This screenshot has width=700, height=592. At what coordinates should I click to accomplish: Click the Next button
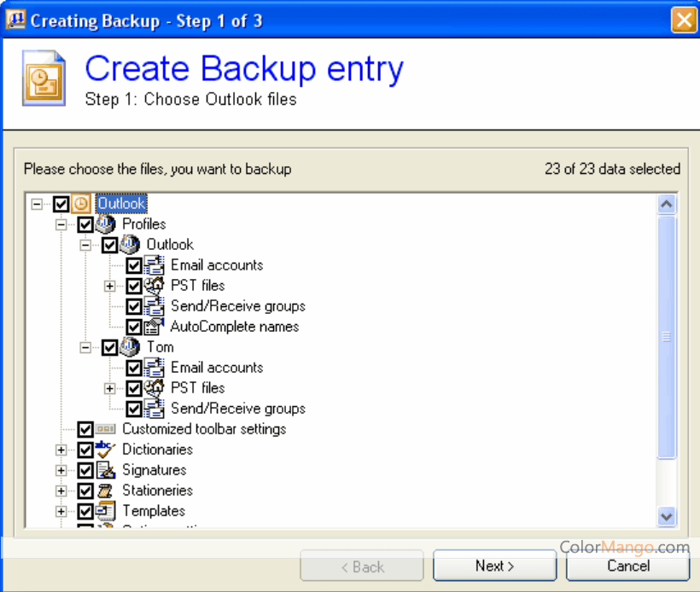[494, 566]
